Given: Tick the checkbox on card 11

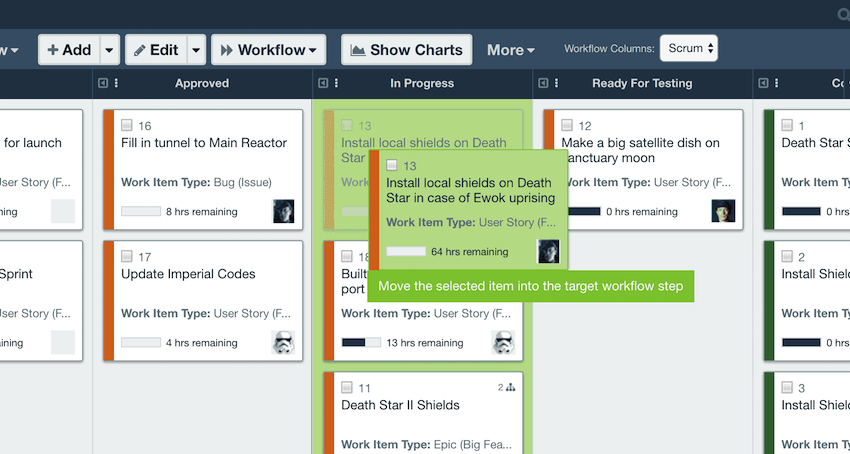Looking at the screenshot, I should [347, 387].
